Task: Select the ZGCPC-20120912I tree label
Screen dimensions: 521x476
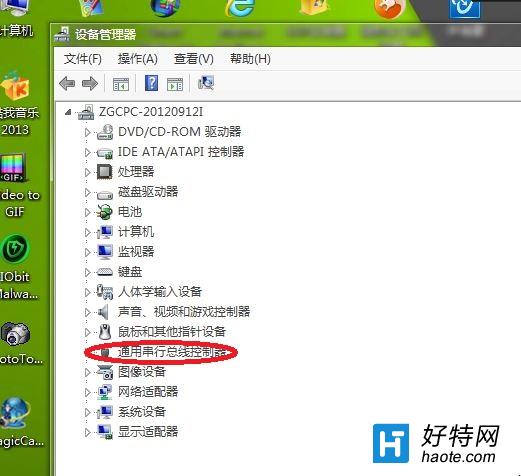Action: (x=151, y=112)
